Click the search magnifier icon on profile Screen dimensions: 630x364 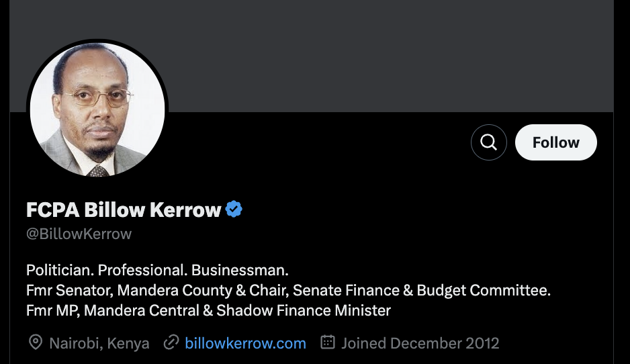[489, 142]
